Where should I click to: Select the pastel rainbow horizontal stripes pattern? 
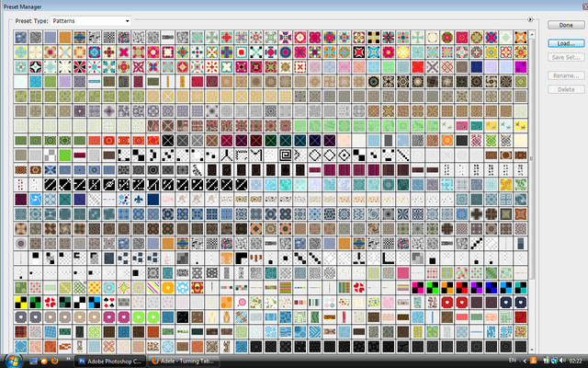(x=402, y=288)
